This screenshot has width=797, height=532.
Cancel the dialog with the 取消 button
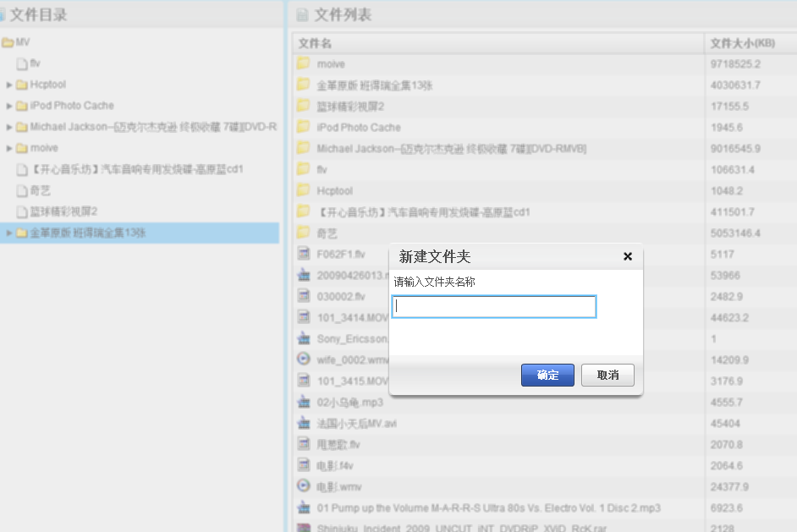click(607, 375)
